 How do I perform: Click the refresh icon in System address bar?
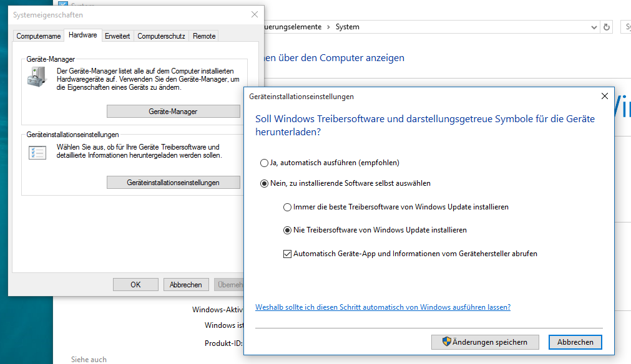coord(607,27)
